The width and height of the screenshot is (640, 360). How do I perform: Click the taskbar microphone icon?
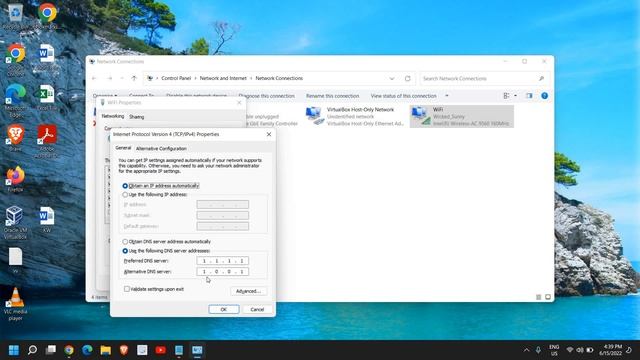coord(538,350)
